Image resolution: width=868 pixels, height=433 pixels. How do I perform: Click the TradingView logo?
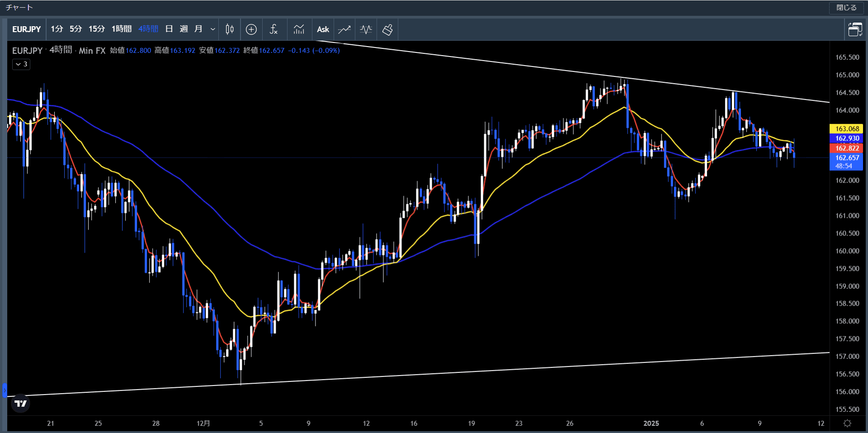(20, 403)
